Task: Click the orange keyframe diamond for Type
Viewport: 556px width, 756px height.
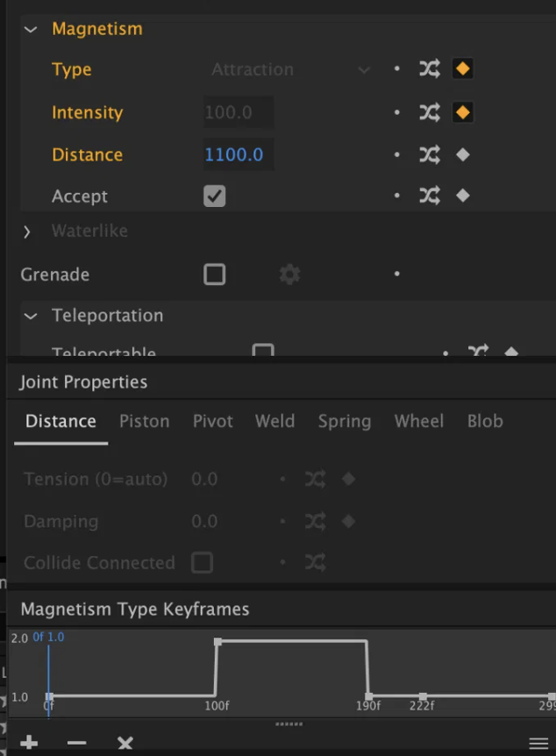Action: click(x=462, y=68)
